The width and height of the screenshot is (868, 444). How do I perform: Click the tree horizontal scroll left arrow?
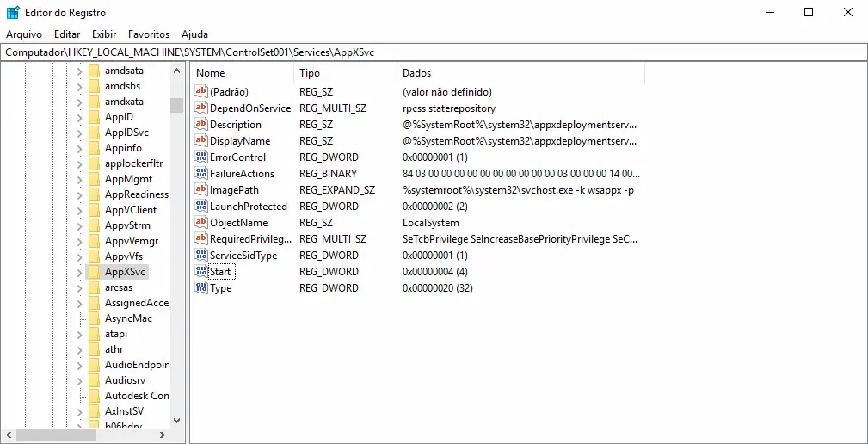coord(8,435)
